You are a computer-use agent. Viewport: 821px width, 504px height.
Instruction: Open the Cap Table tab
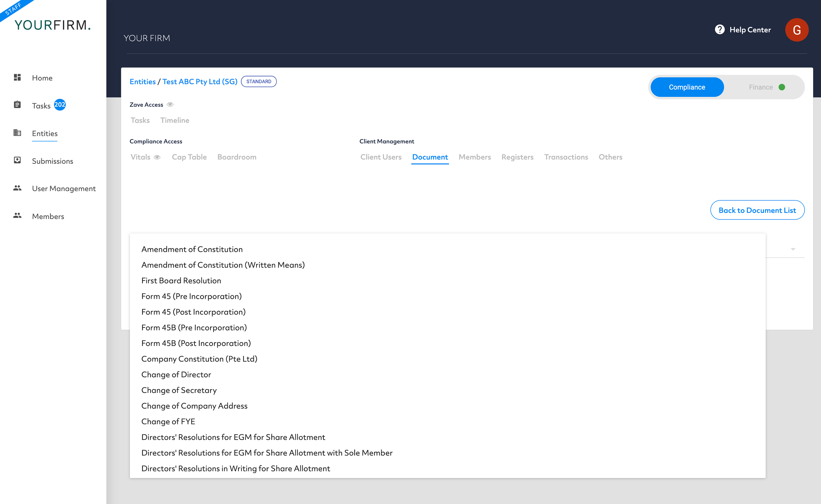pyautogui.click(x=189, y=157)
